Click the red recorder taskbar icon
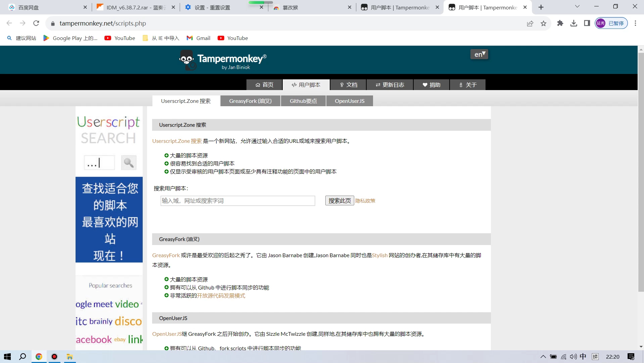 (x=54, y=357)
